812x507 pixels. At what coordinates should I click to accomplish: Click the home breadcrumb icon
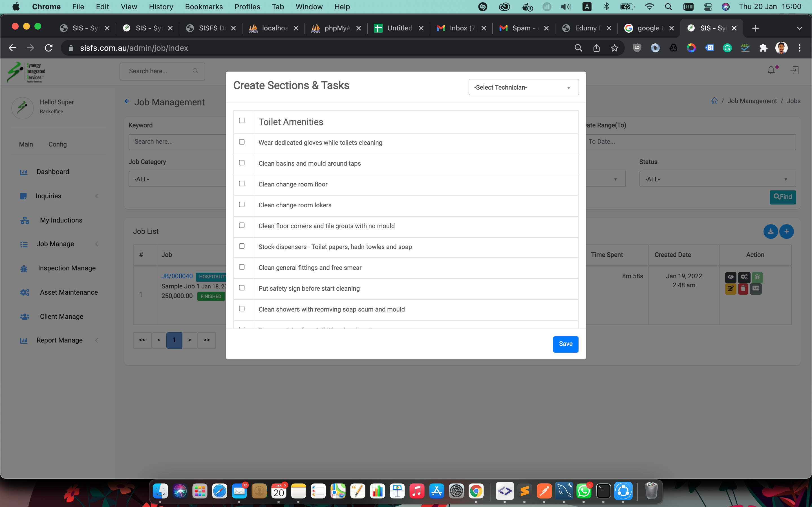pos(714,101)
